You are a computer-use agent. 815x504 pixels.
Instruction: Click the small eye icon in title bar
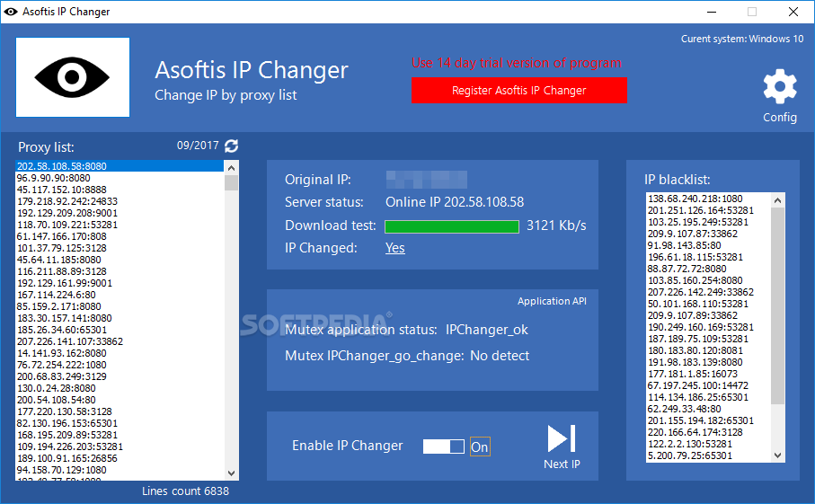pos(11,12)
